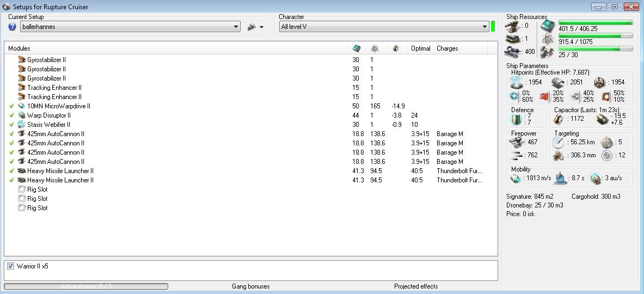This screenshot has height=294, width=644.
Task: Click the warp speed icon showing 3 au/s
Action: click(x=596, y=178)
